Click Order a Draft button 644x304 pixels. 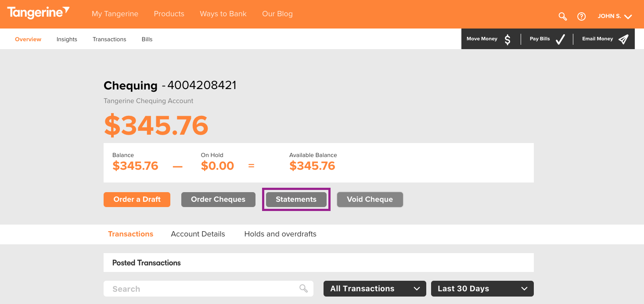pyautogui.click(x=137, y=199)
